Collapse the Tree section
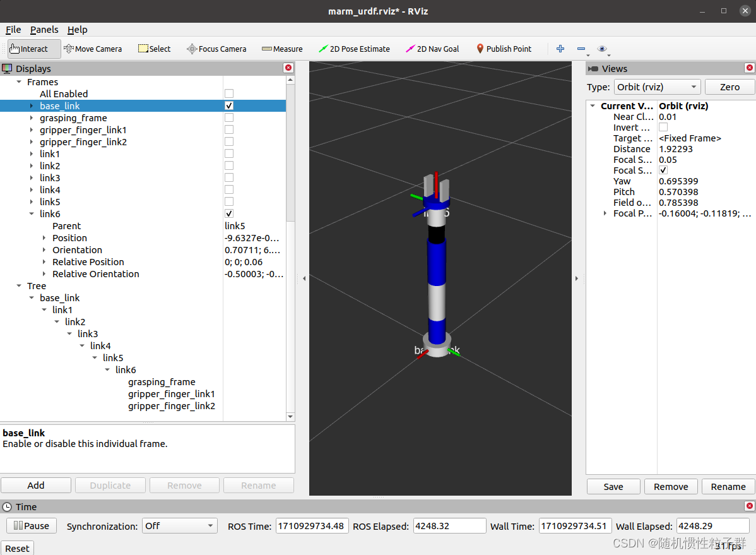Screen dimensions: 756x555 tap(19, 285)
